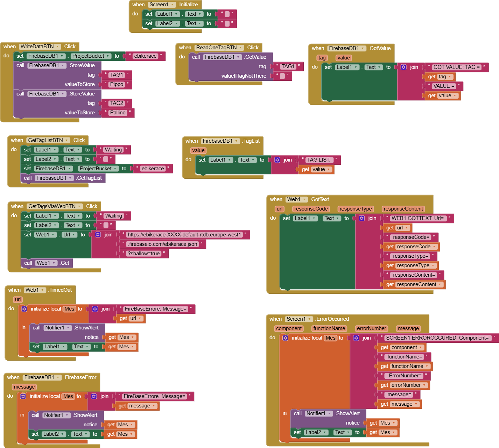The height and width of the screenshot is (448, 499).
Task: Click the join gear icon in FirebaseDB1.FirebaseError
Action: coord(94,396)
